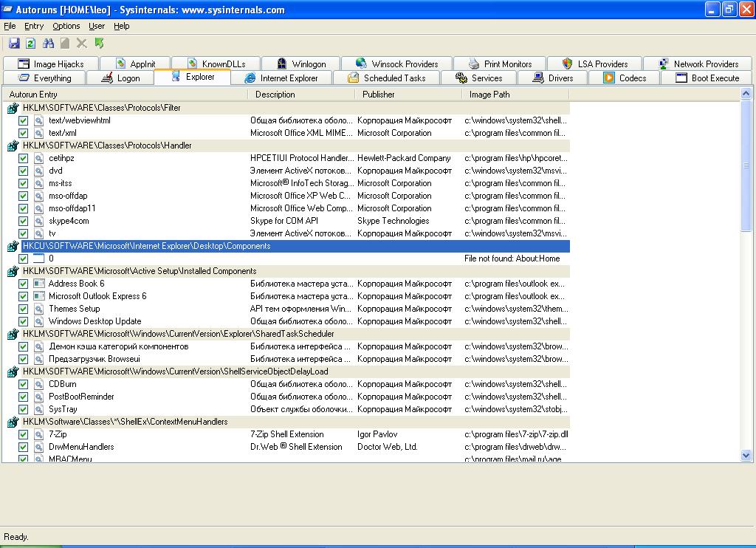756x548 pixels.
Task: Click the grayed Properties toolbar icon
Action: 65,44
